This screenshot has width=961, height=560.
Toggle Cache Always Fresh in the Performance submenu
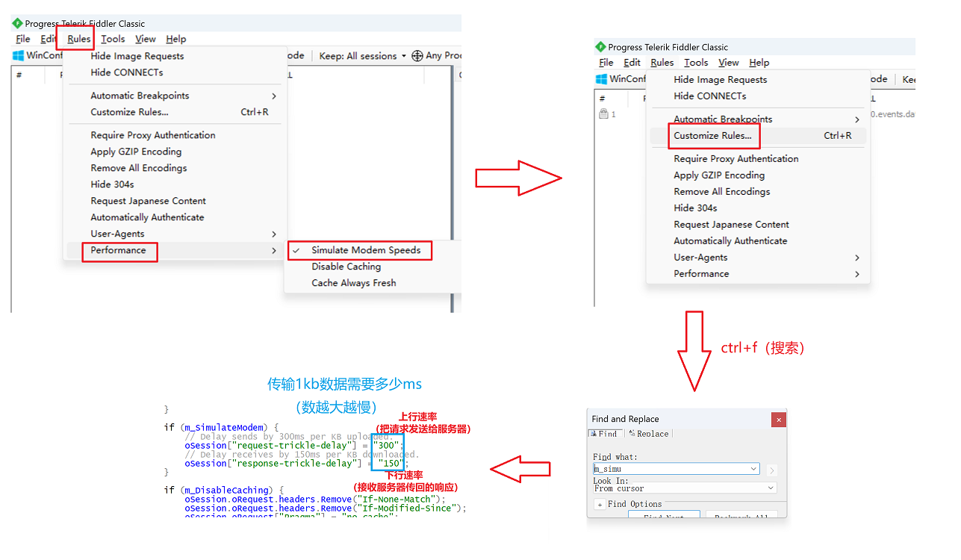[x=353, y=283]
